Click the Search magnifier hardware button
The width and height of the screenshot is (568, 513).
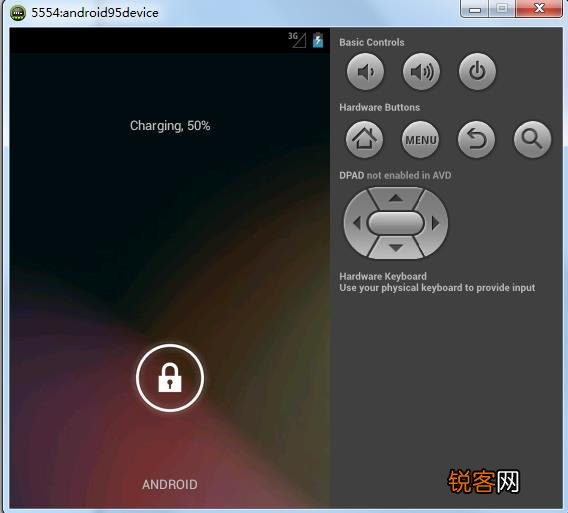click(532, 139)
